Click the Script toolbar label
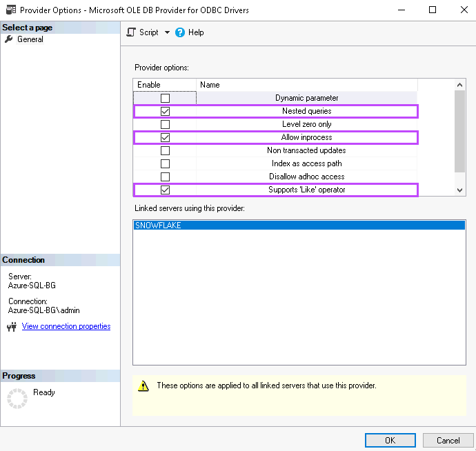Screen dimensions: 476x451 (x=149, y=32)
